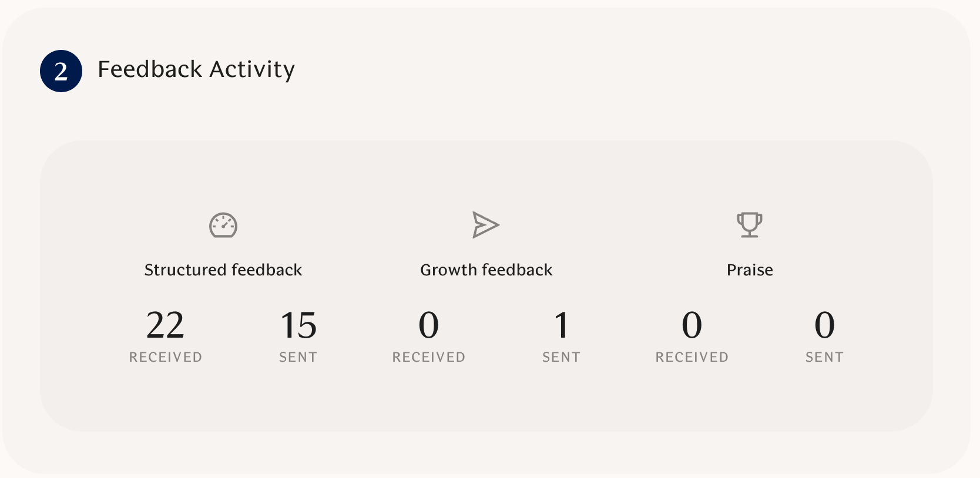Click the 1 growth feedback sent count

pyautogui.click(x=562, y=325)
